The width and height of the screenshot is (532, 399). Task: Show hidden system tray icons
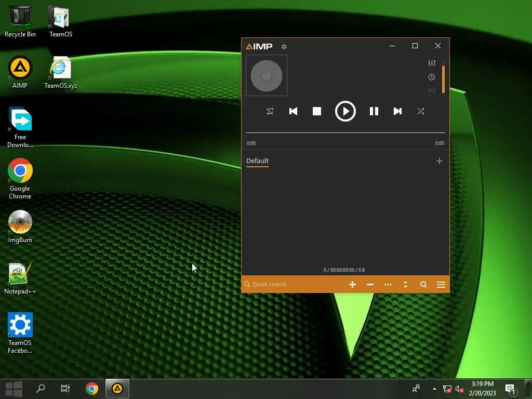pyautogui.click(x=434, y=389)
